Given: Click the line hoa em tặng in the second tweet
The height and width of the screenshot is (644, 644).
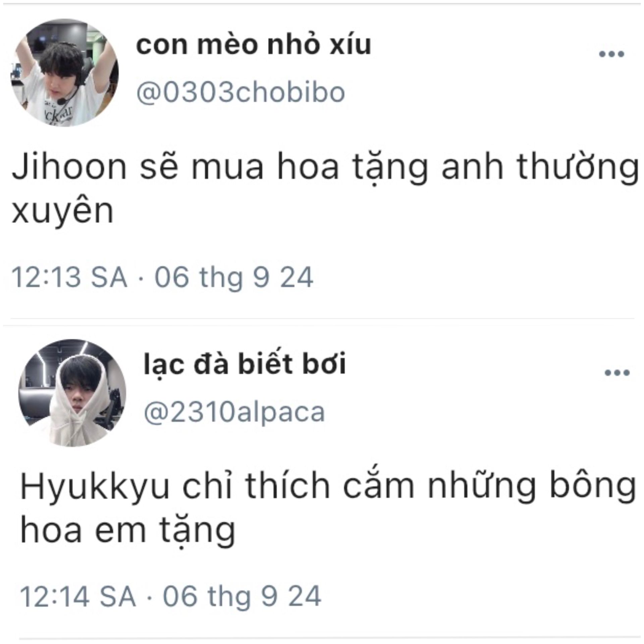Looking at the screenshot, I should (128, 531).
